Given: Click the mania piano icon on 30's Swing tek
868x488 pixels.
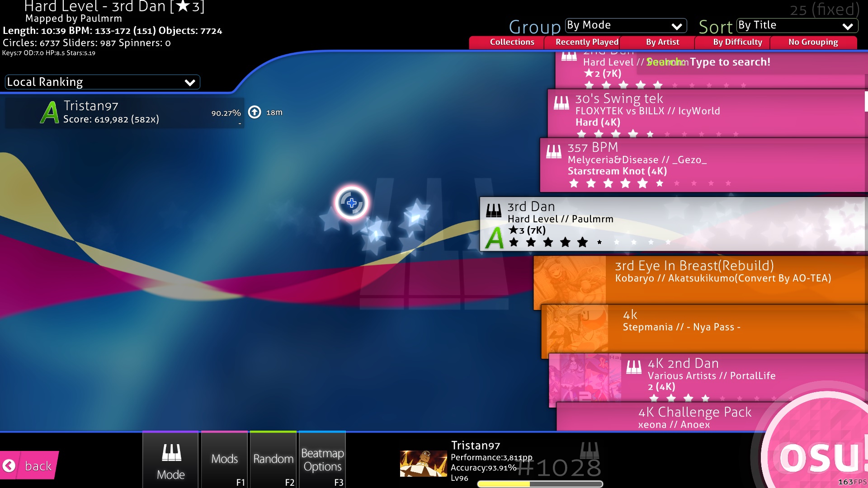Looking at the screenshot, I should click(561, 103).
